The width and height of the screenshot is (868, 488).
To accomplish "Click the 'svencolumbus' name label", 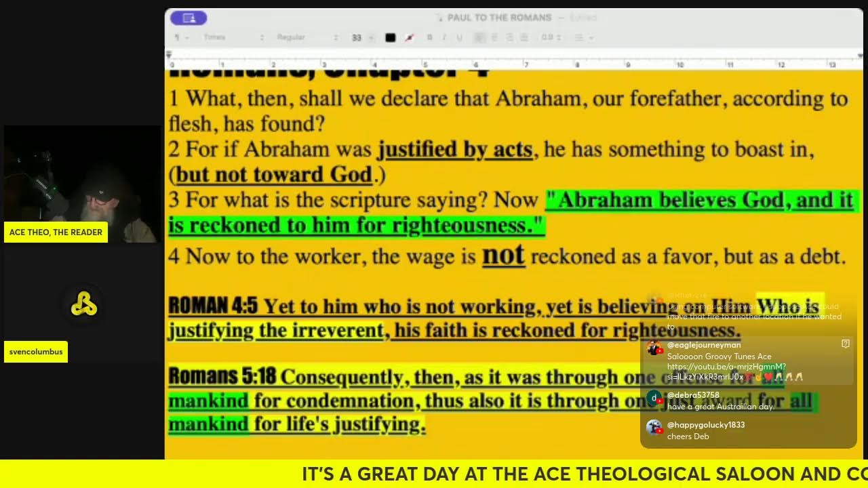I will [x=36, y=352].
